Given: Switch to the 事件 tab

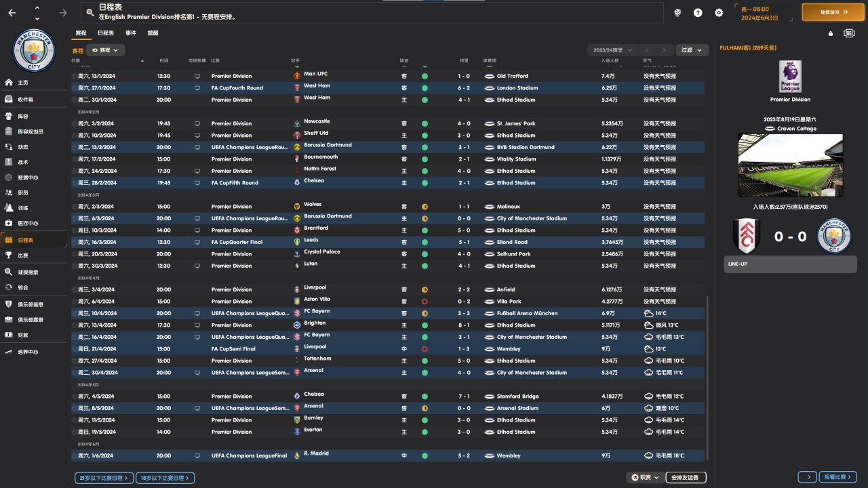Looking at the screenshot, I should [130, 33].
